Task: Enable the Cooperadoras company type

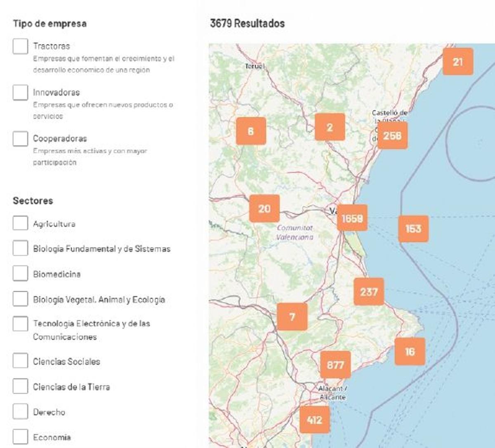Action: tap(20, 139)
